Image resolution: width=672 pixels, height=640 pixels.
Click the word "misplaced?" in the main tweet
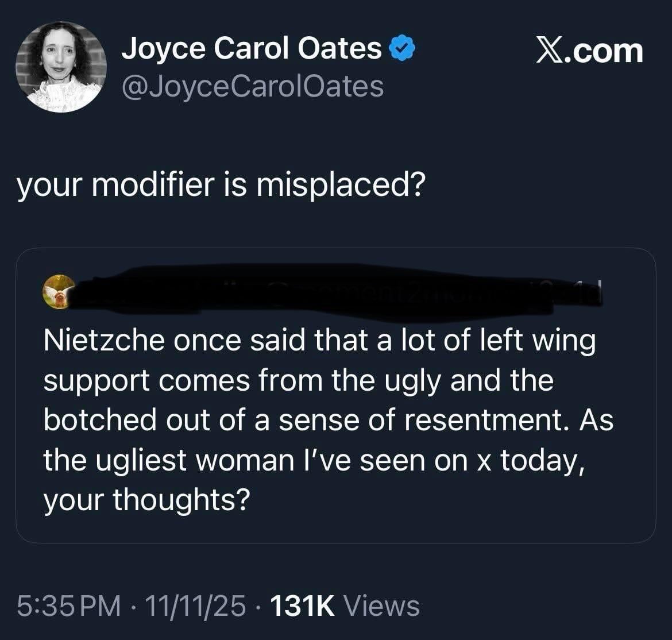pos(339,185)
